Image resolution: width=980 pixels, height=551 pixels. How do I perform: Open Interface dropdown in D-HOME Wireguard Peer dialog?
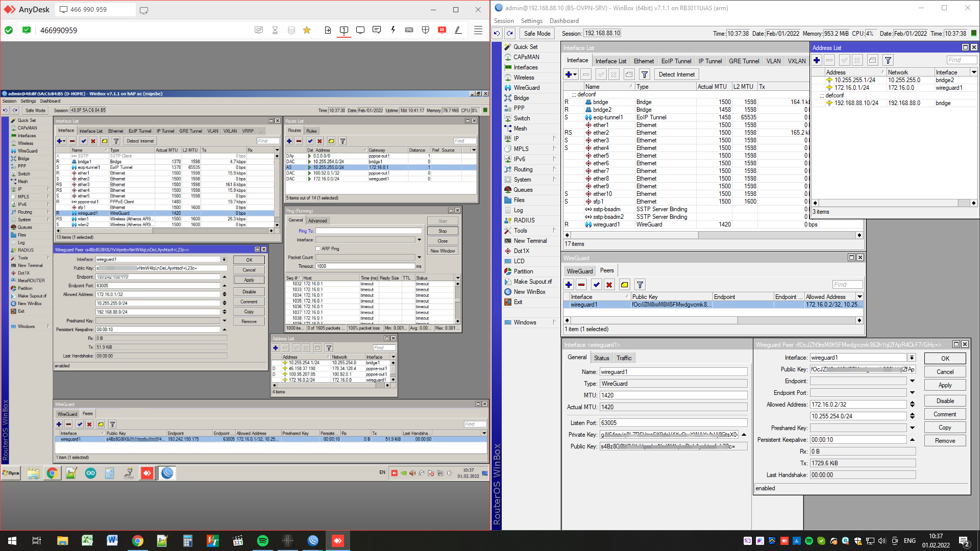tap(224, 260)
